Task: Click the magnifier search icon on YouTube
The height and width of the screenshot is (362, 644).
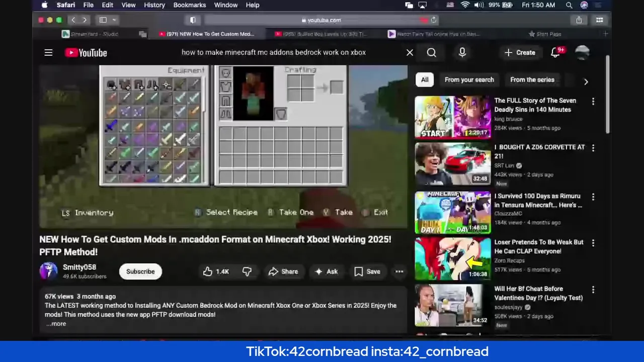Action: click(x=431, y=52)
